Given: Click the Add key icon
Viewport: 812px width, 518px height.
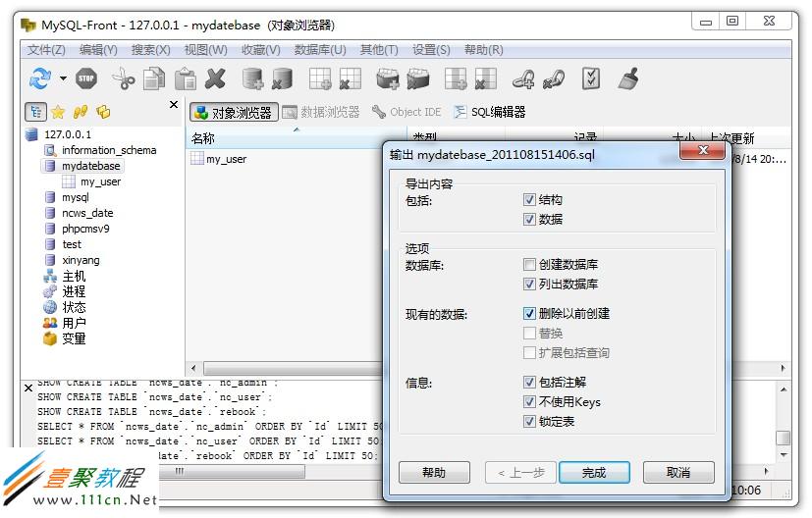Looking at the screenshot, I should click(523, 78).
